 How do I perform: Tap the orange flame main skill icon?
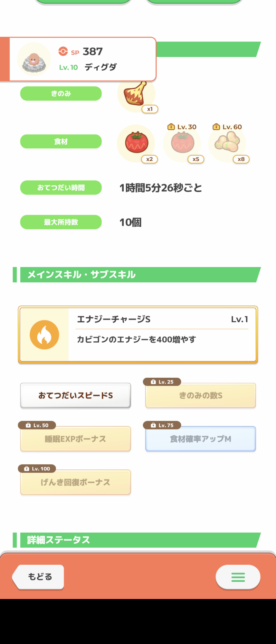coord(44,335)
